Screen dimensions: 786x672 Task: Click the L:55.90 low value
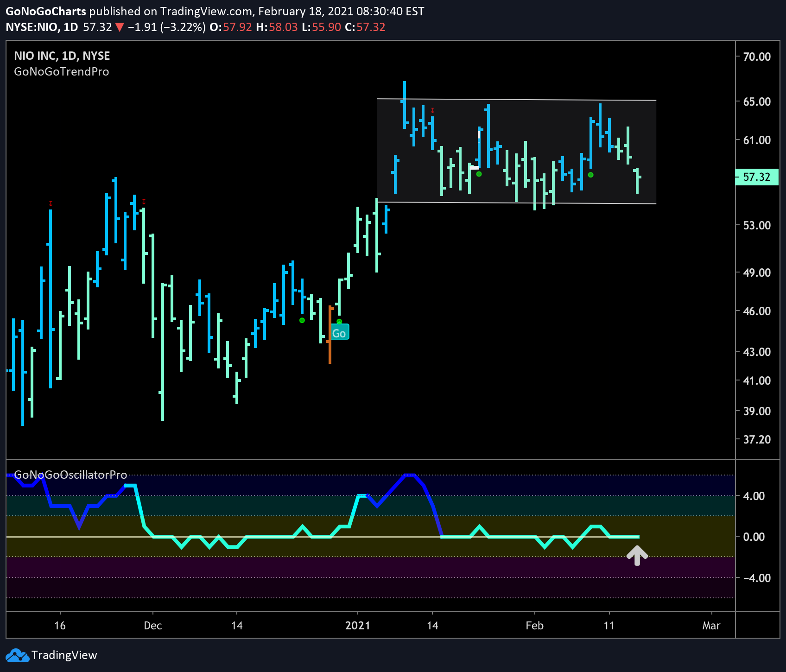[x=321, y=27]
